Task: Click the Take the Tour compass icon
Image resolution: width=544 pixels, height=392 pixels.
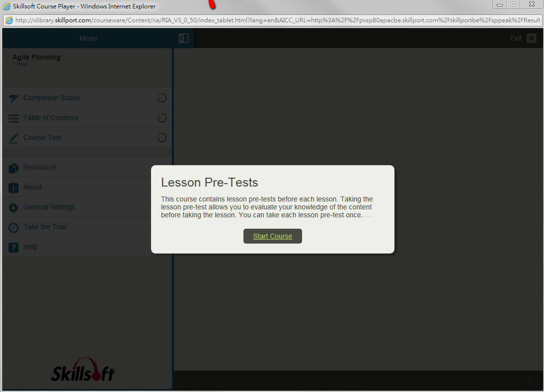Action: (13, 228)
